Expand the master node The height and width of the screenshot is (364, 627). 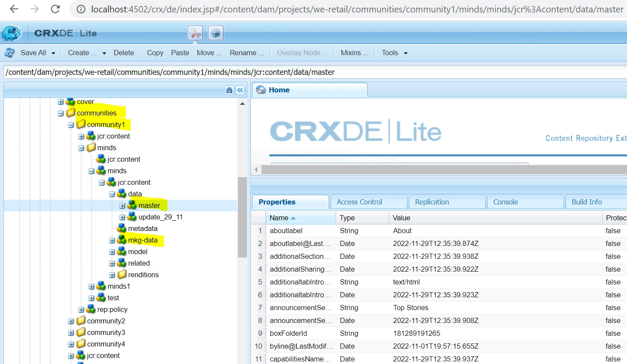pos(122,206)
